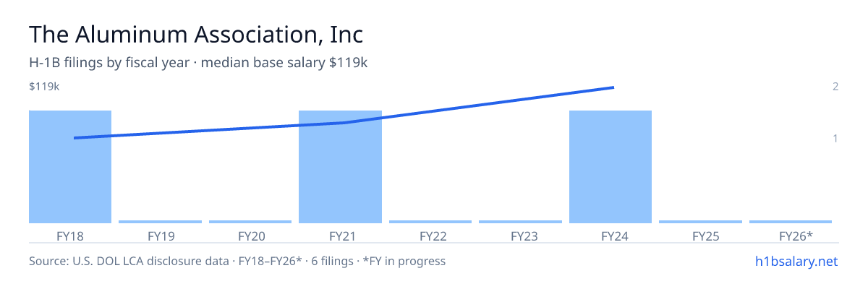Screen dimensions: 868x289
Task: Click the FY21 filings bar
Action: (x=340, y=167)
